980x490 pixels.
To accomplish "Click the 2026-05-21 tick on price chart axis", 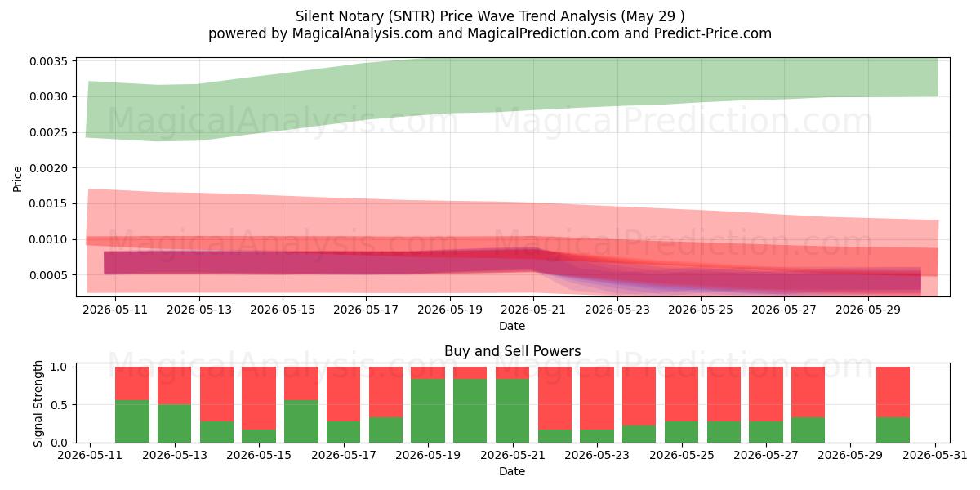I will (x=532, y=310).
